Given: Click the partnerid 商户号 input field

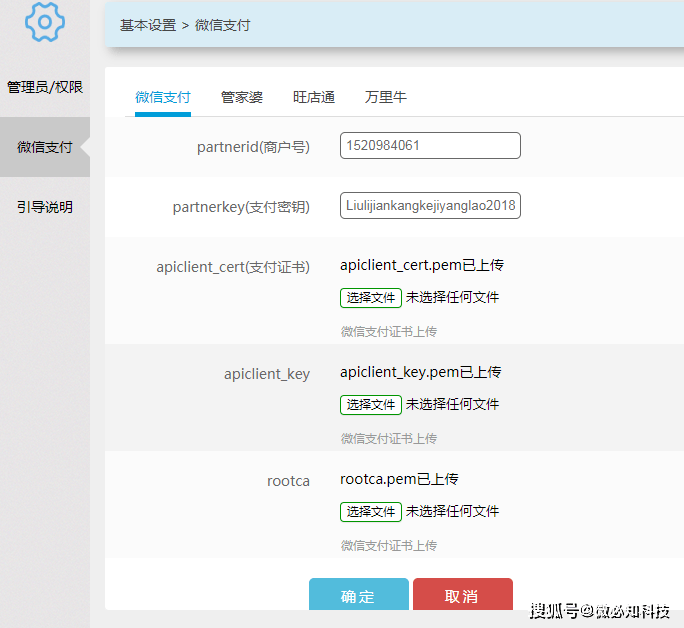Looking at the screenshot, I should (430, 146).
